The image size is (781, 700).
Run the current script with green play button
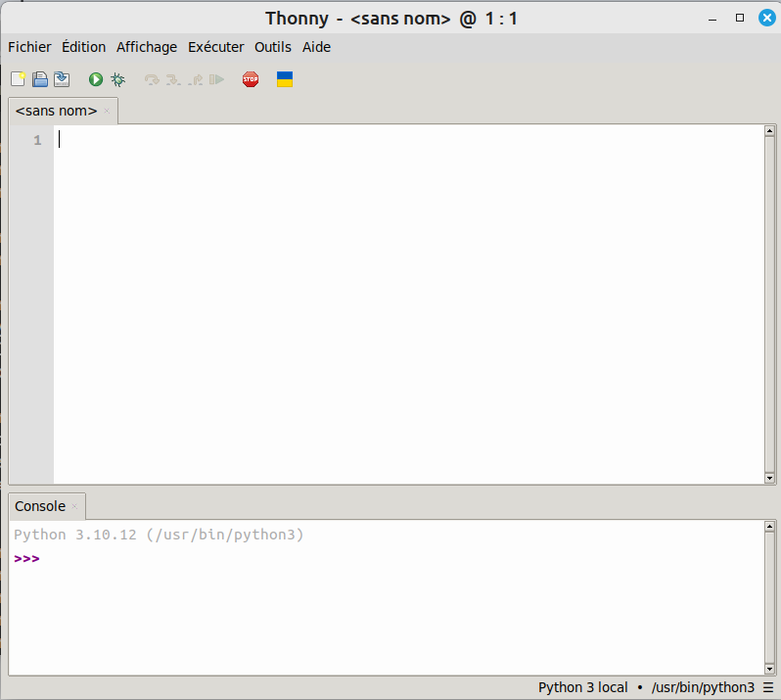point(96,79)
